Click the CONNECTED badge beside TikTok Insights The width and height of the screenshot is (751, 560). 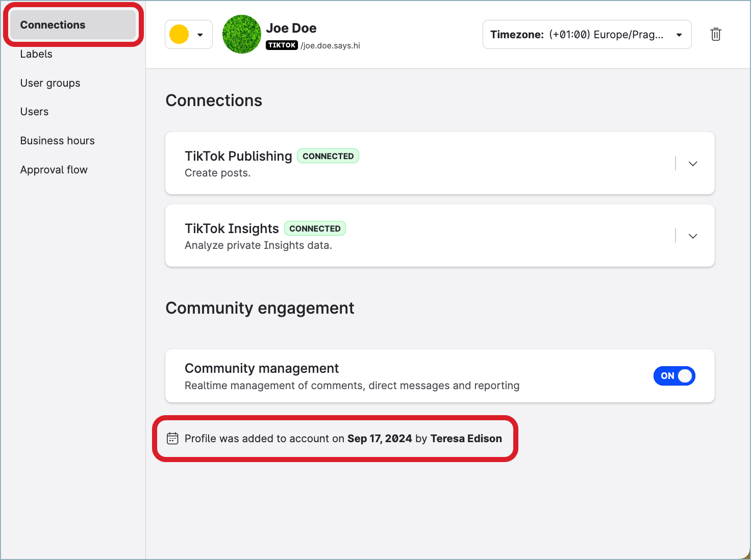[315, 228]
